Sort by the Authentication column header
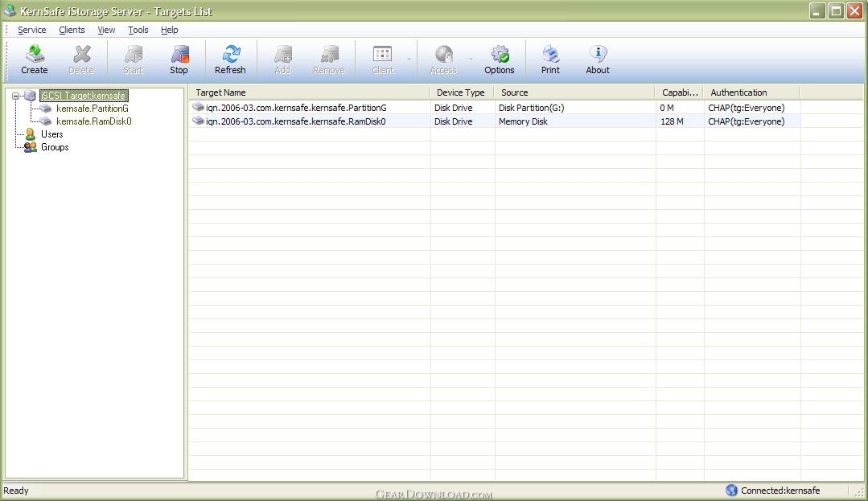The height and width of the screenshot is (501, 868). pyautogui.click(x=751, y=92)
